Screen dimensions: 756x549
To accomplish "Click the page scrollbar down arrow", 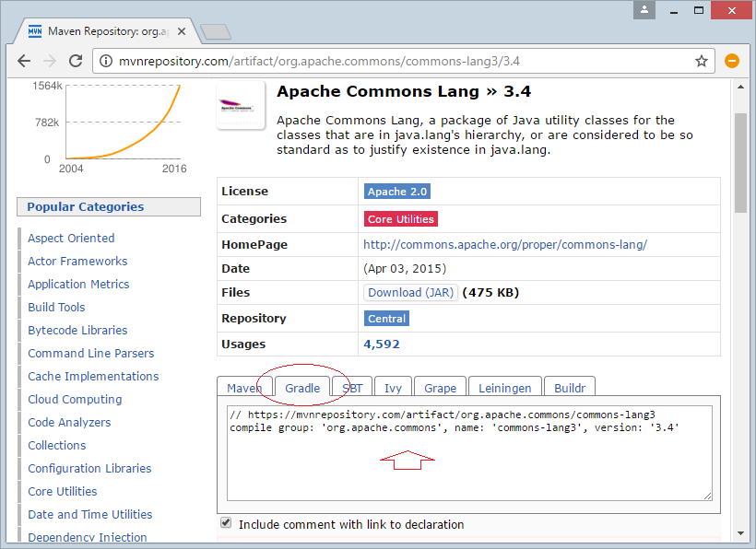I will click(740, 533).
